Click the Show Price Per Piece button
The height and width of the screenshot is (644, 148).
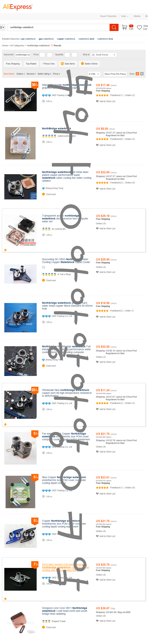115,74
